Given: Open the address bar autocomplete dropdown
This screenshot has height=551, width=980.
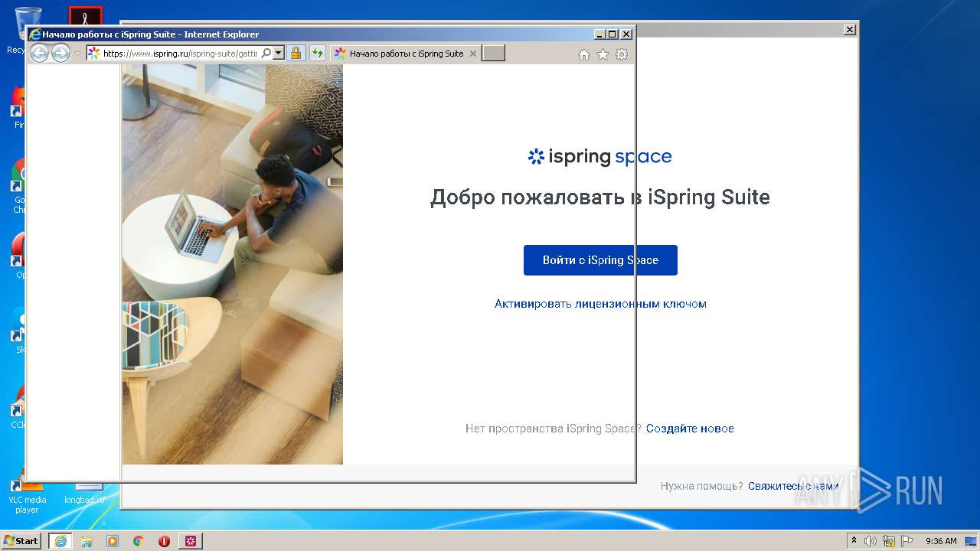Looking at the screenshot, I should (279, 54).
